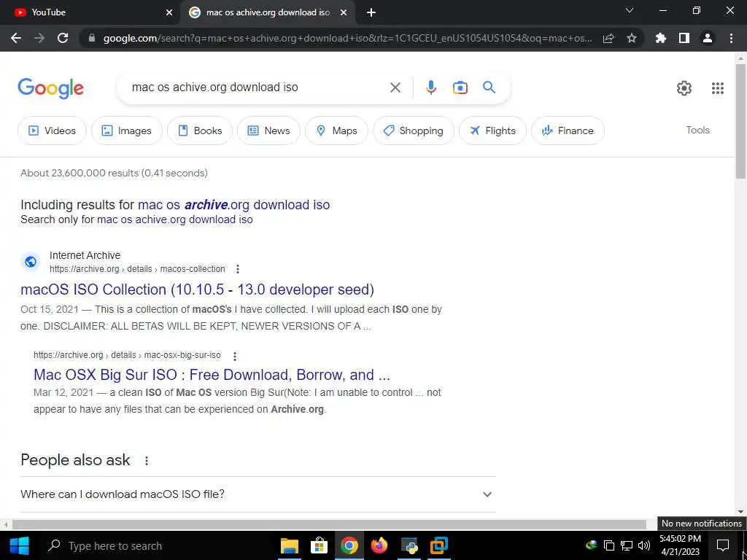The height and width of the screenshot is (560, 747).
Task: Filter results by News
Action: click(x=268, y=131)
